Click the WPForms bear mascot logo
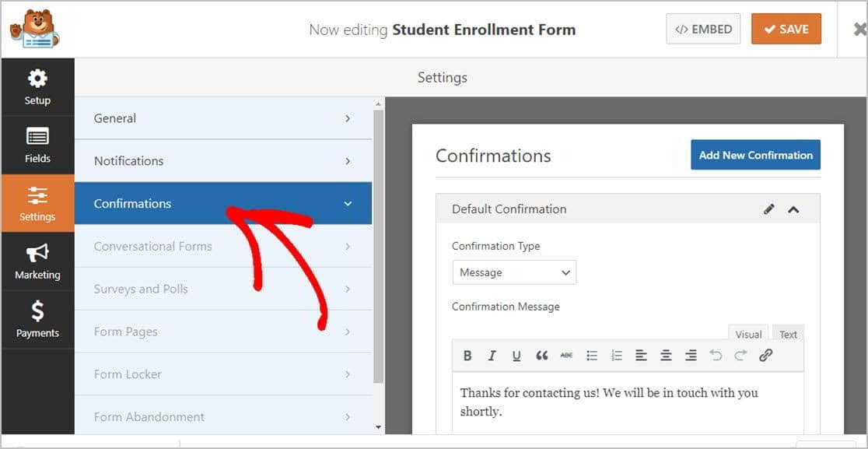The image size is (868, 449). (34, 29)
